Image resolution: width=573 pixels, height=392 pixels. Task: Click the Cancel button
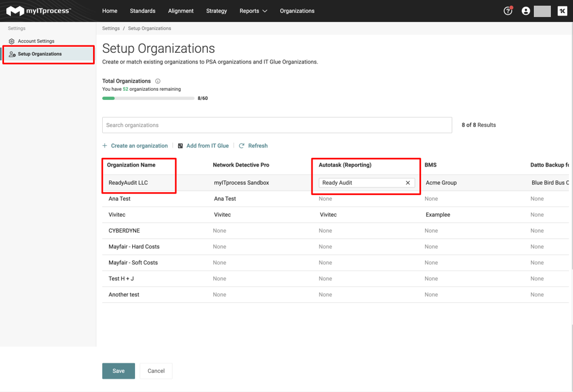[156, 371]
